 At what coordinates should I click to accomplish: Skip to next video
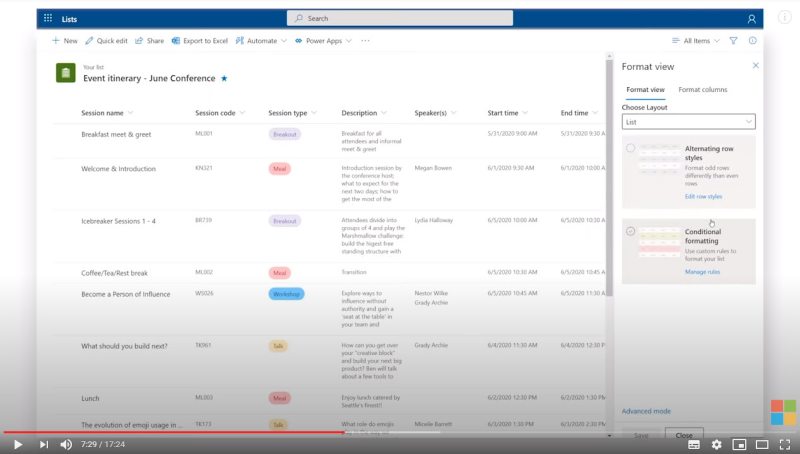[44, 444]
